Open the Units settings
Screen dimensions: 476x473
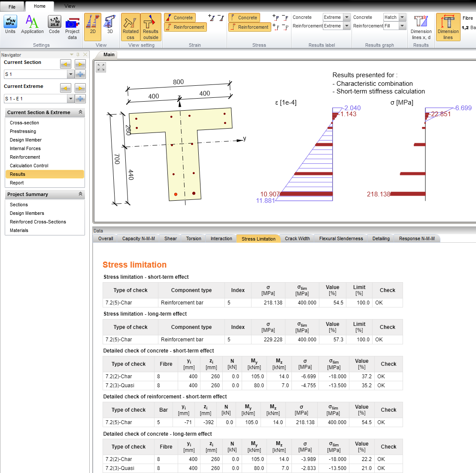point(10,25)
